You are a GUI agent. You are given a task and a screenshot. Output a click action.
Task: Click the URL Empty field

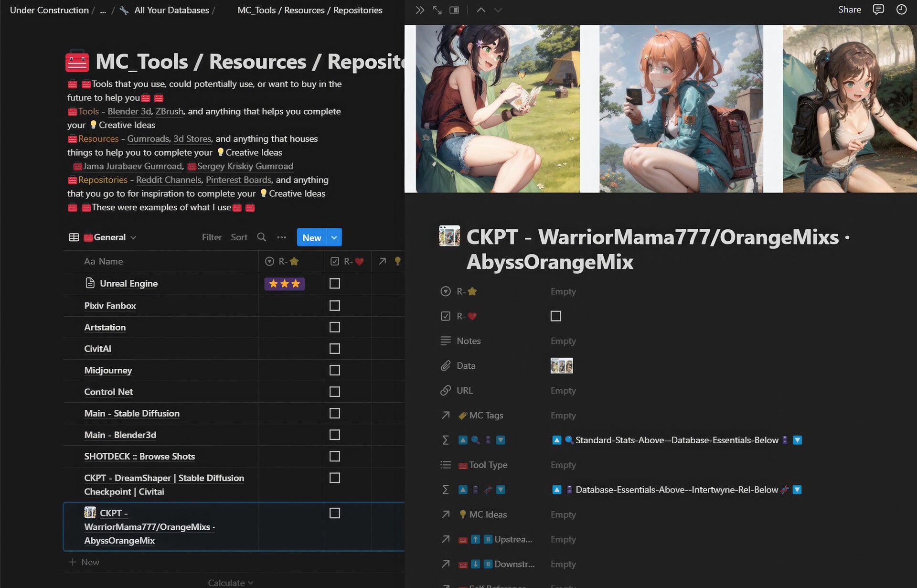coord(563,391)
